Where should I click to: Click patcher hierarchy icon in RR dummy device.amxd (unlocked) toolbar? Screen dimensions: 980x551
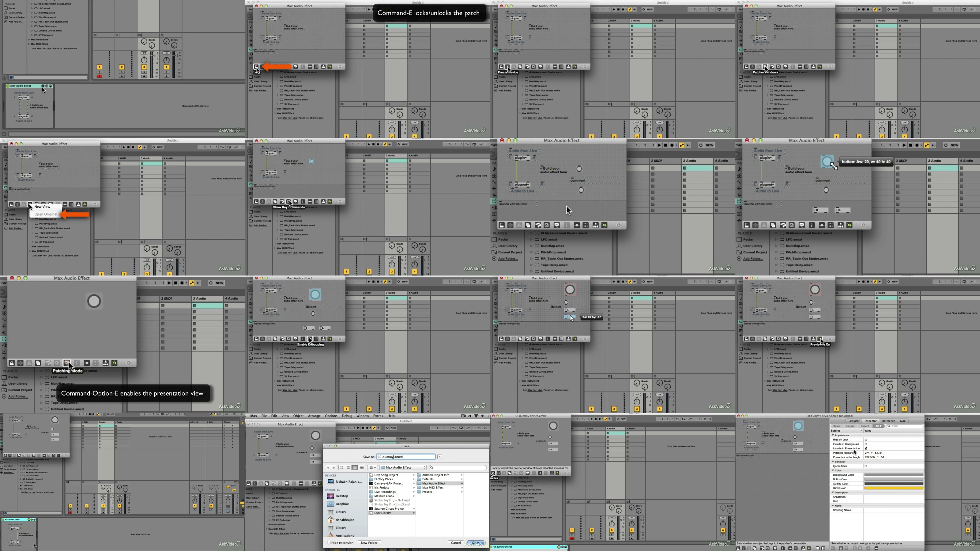pyautogui.click(x=804, y=548)
